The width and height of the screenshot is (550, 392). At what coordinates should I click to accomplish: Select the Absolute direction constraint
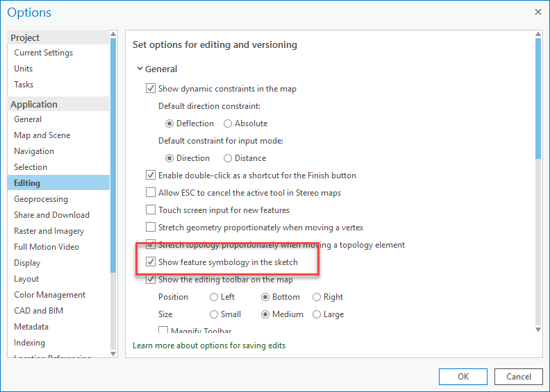click(x=228, y=123)
